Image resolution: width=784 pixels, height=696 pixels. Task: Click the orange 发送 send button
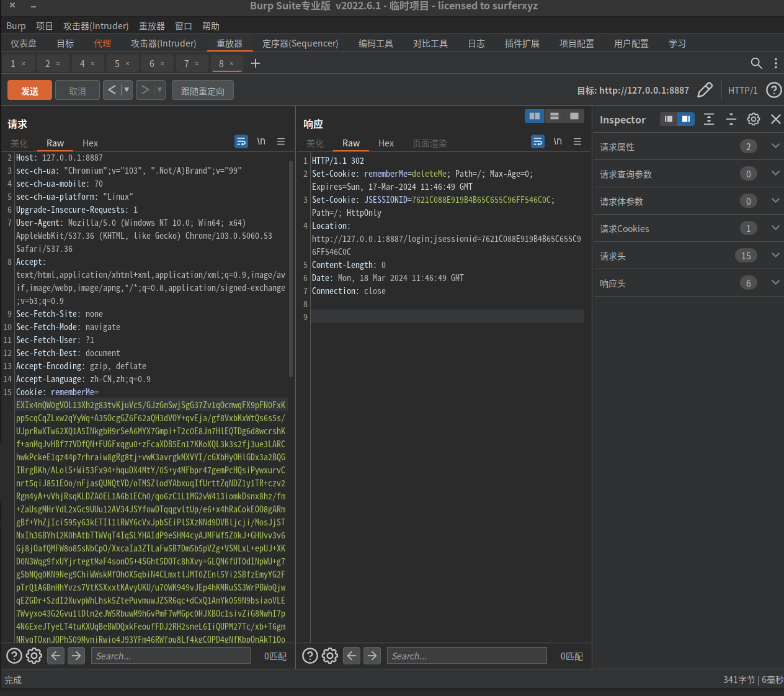pos(30,91)
